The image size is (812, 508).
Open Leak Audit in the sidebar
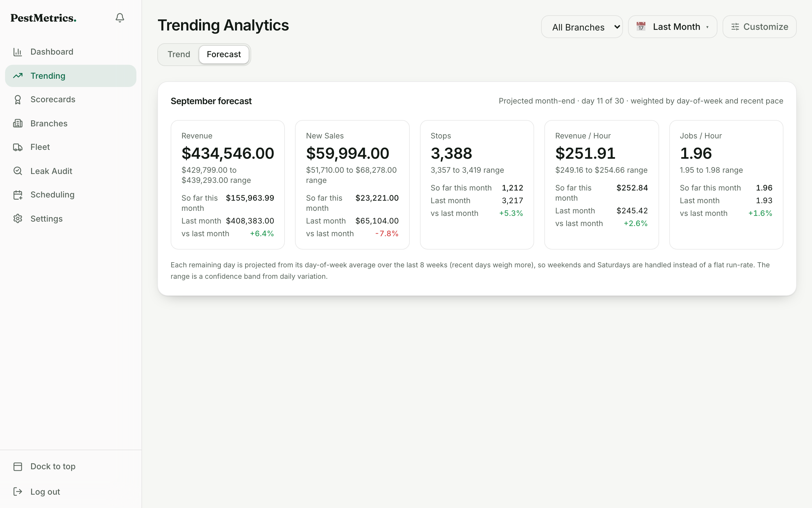pyautogui.click(x=71, y=171)
